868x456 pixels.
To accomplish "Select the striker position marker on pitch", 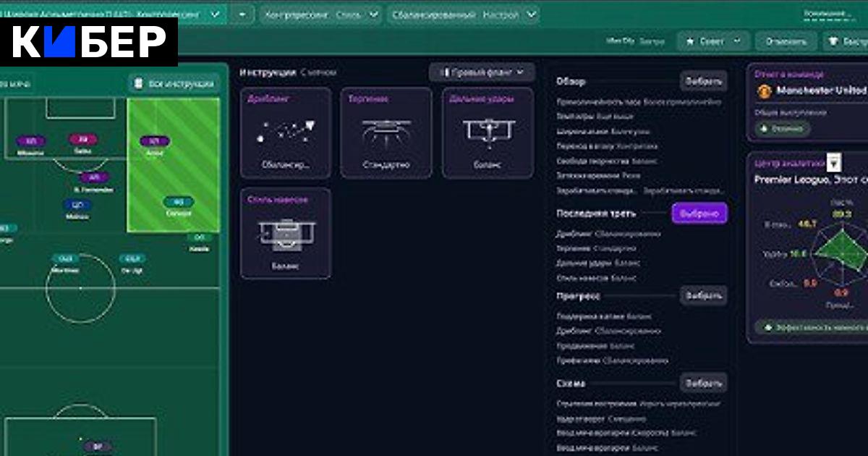I will tap(83, 140).
